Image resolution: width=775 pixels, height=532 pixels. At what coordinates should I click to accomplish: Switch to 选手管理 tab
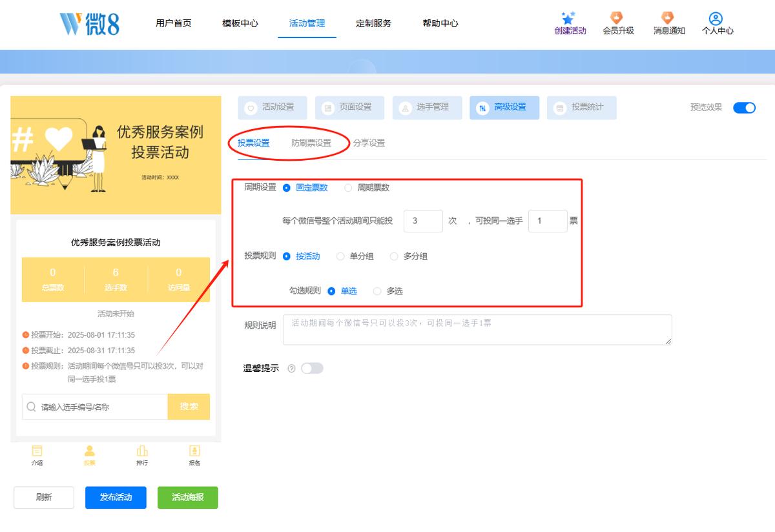428,108
